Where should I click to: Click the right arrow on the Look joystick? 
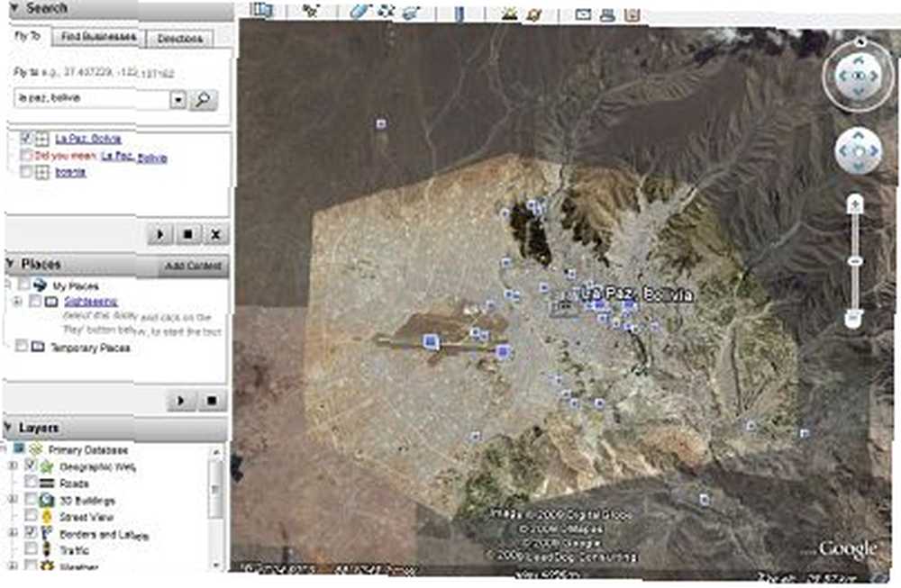[875, 76]
